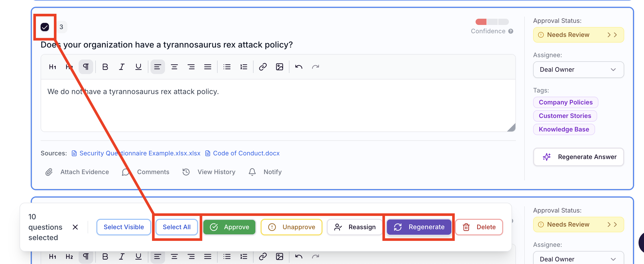Uncheck the checkbox for question 3

click(x=45, y=27)
